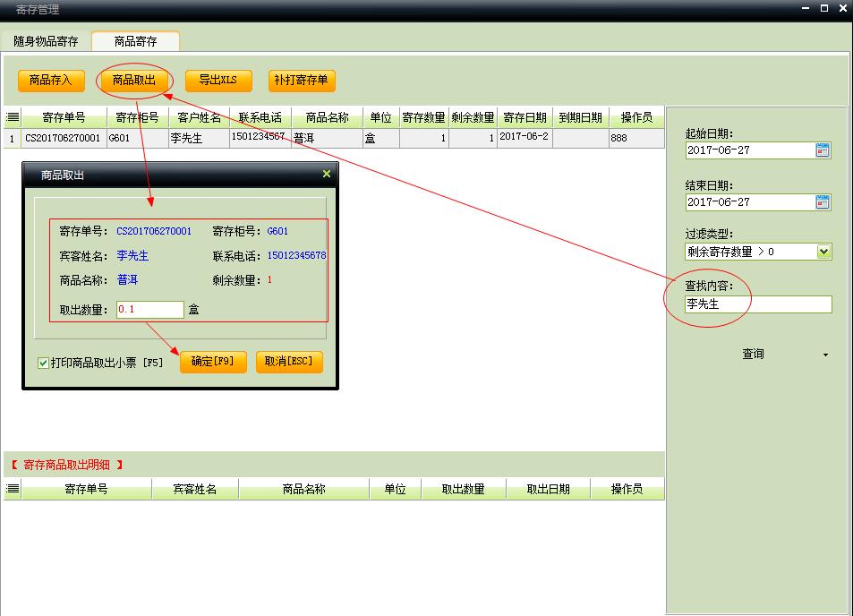Click 取出日期 header in detail table
The height and width of the screenshot is (616, 853).
tap(549, 489)
